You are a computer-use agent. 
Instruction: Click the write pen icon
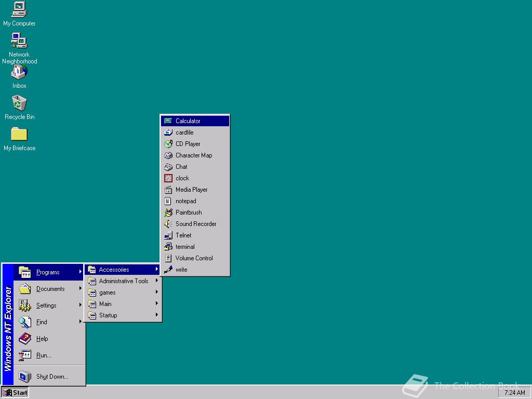168,270
